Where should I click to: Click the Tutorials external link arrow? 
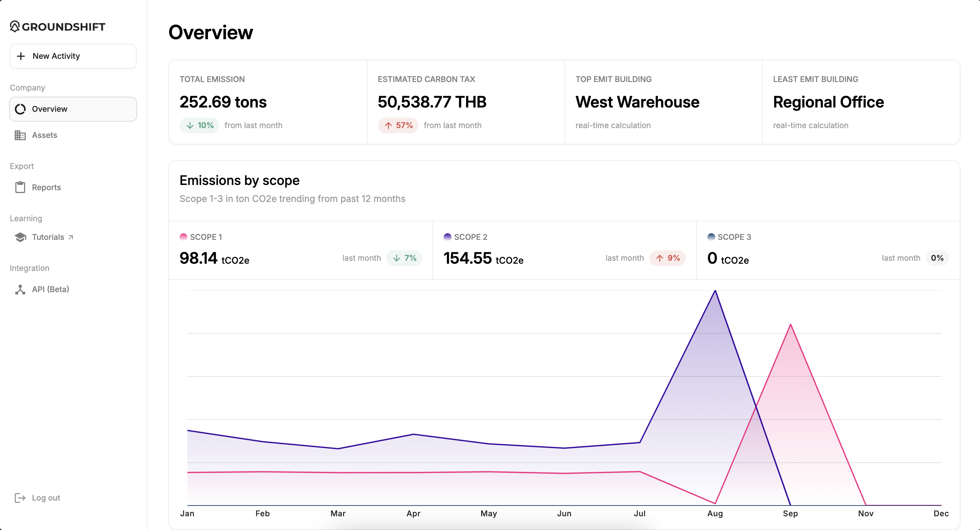(71, 237)
